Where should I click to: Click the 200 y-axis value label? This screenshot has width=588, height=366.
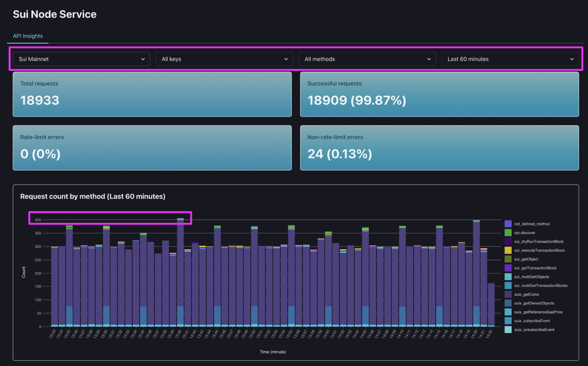click(x=38, y=273)
